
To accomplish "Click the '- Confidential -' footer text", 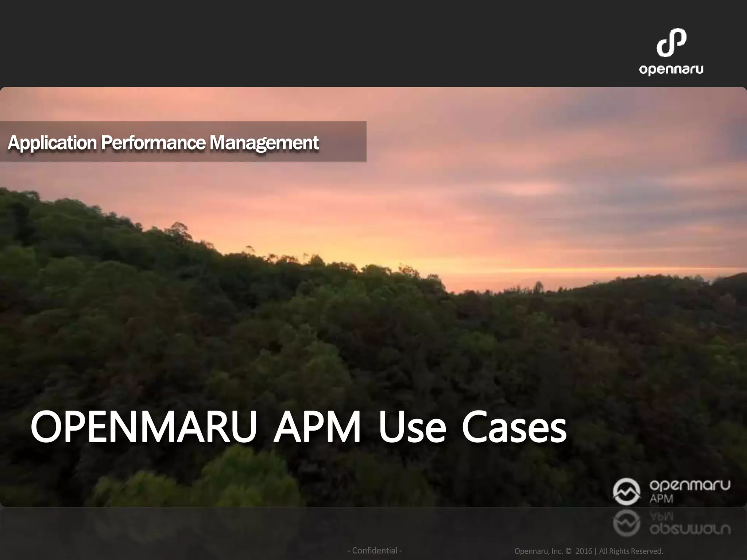I will 375,551.
